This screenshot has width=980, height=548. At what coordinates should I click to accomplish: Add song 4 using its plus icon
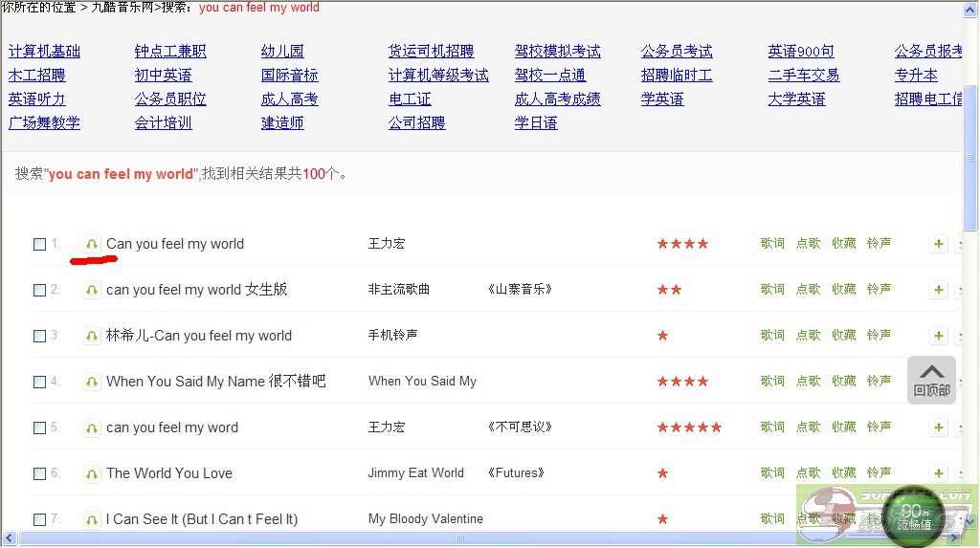pyautogui.click(x=938, y=382)
